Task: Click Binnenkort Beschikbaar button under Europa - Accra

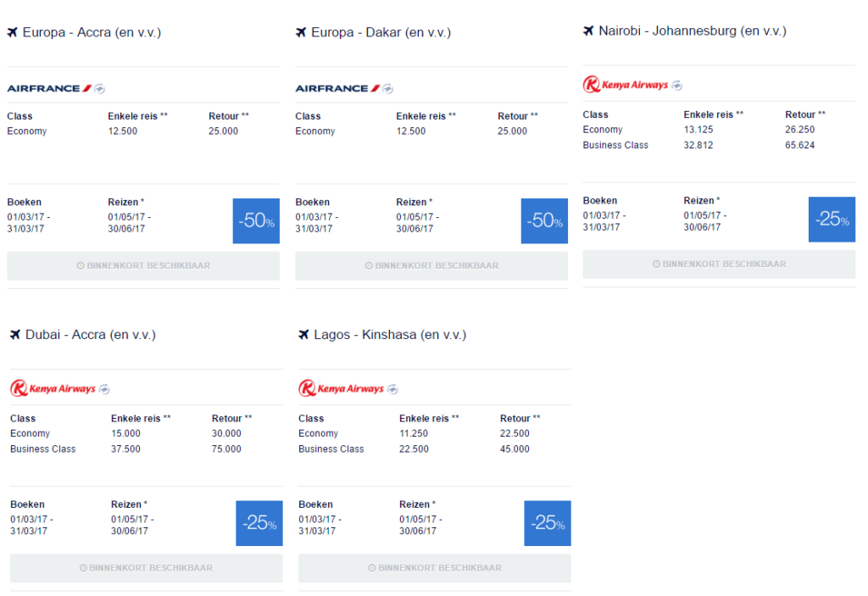Action: (143, 266)
